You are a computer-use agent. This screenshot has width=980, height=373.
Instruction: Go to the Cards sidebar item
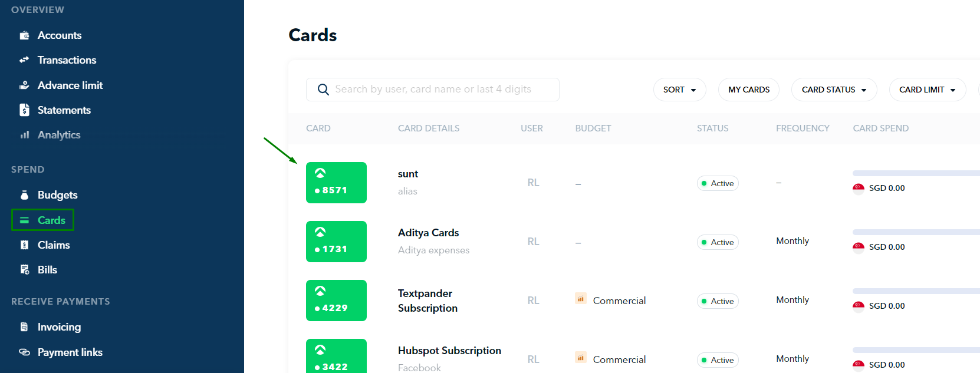pos(51,220)
